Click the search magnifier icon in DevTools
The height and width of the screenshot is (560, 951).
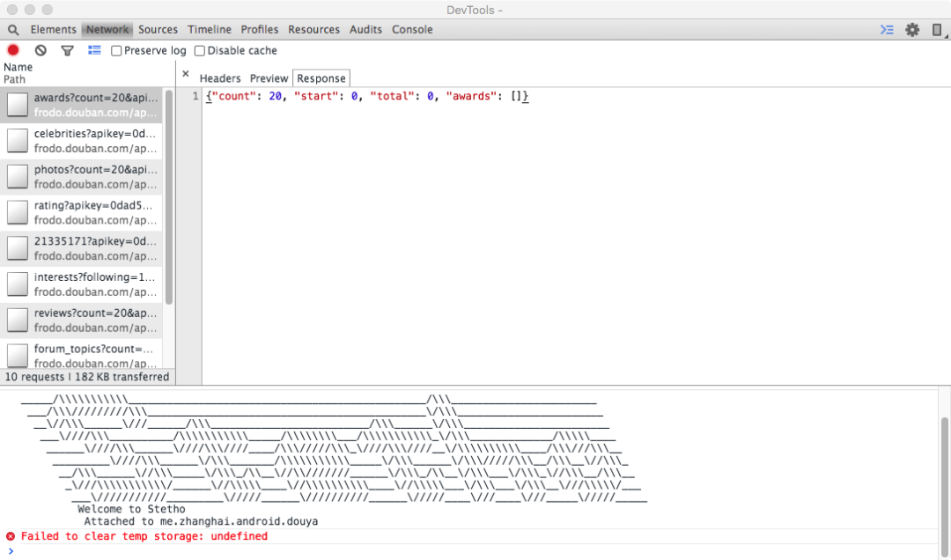coord(13,30)
